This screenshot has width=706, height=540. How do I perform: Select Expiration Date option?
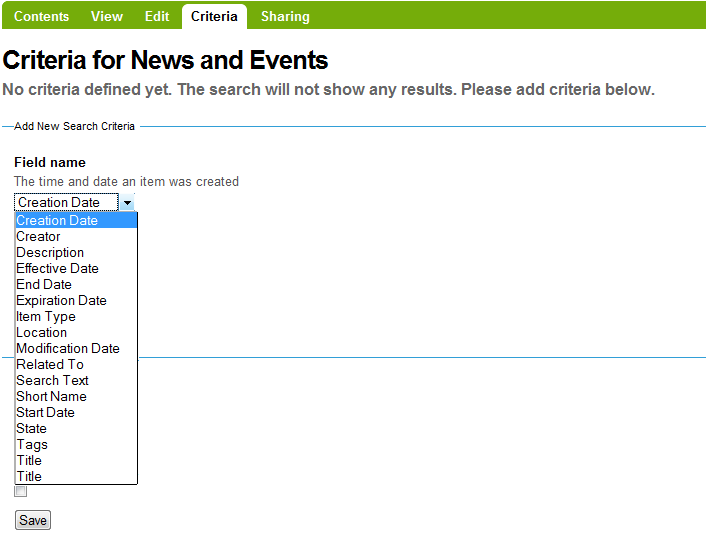click(x=61, y=301)
